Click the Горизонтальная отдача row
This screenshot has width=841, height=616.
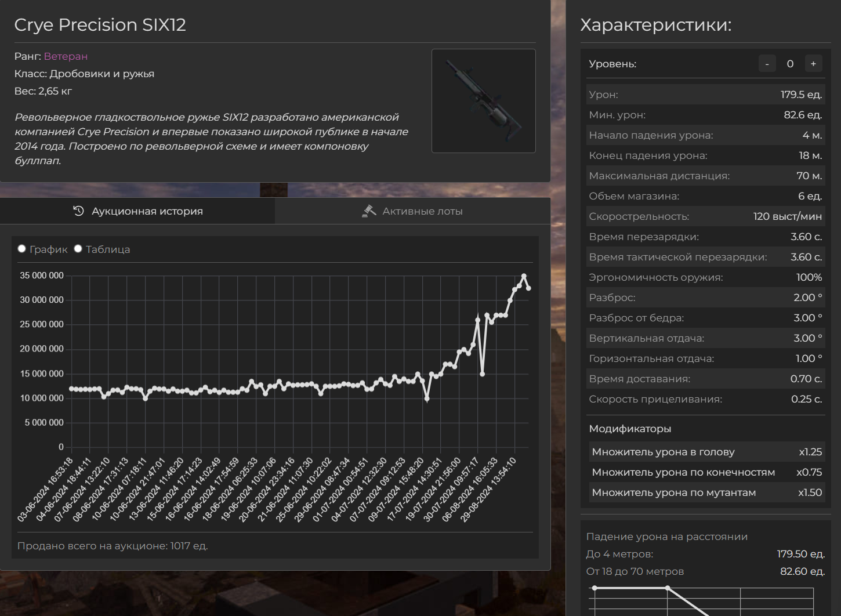pos(705,358)
